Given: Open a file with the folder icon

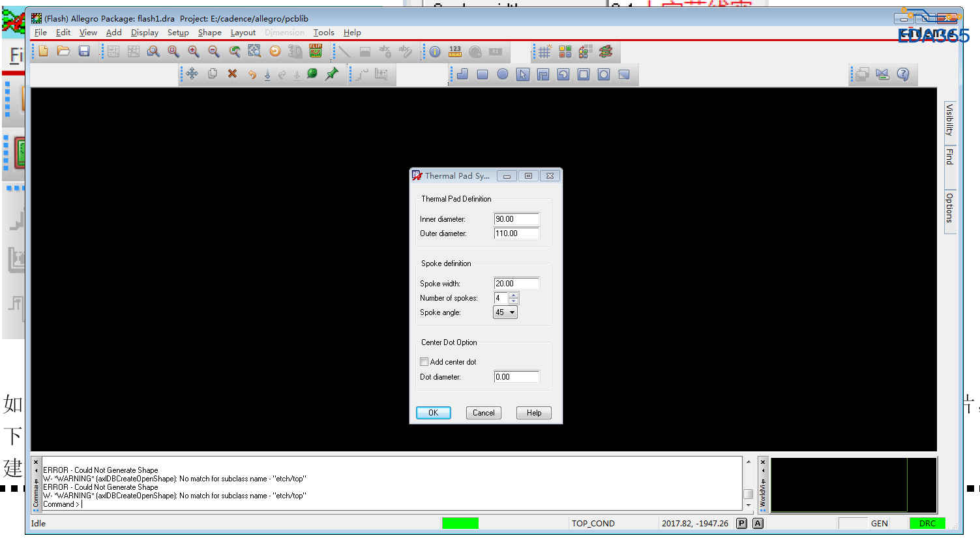Looking at the screenshot, I should 63,52.
